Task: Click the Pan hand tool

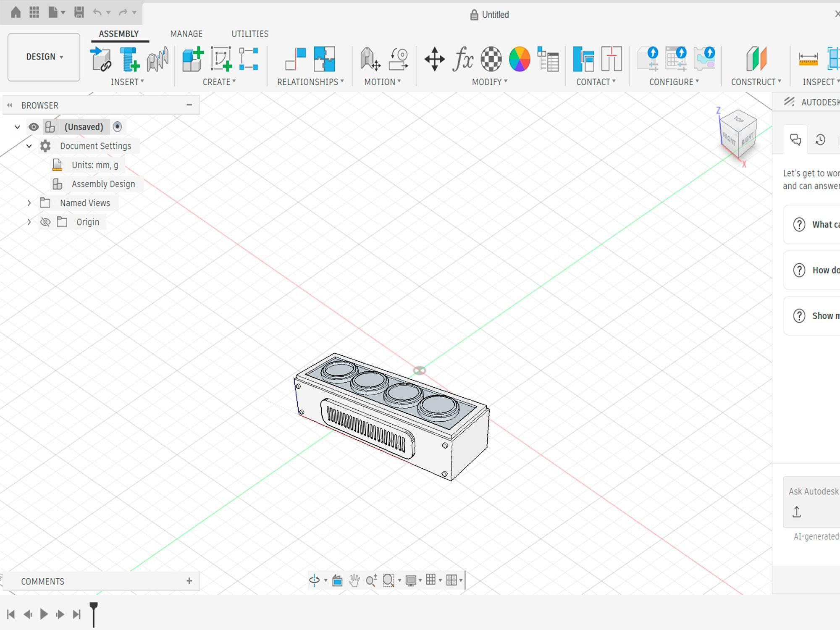Action: [354, 580]
